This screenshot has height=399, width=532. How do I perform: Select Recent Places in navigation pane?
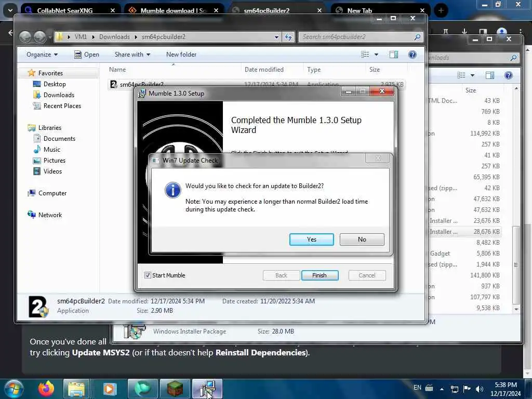coord(62,106)
